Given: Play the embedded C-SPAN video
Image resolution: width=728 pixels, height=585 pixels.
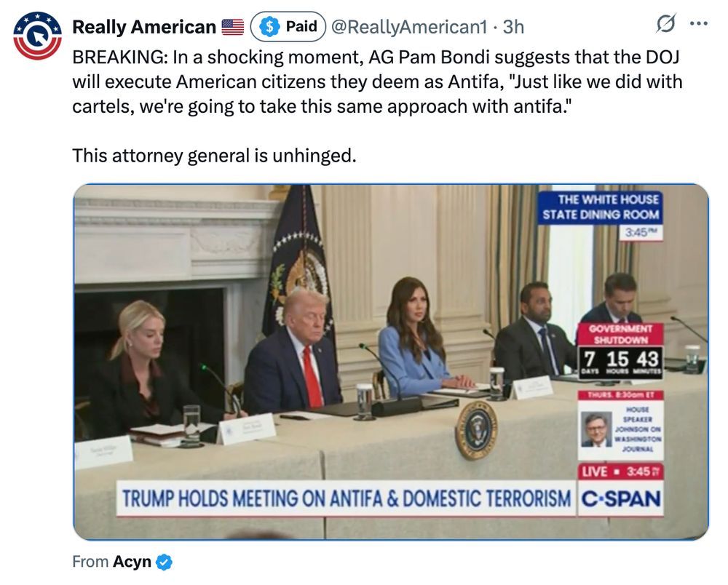Looking at the screenshot, I should pyautogui.click(x=391, y=362).
